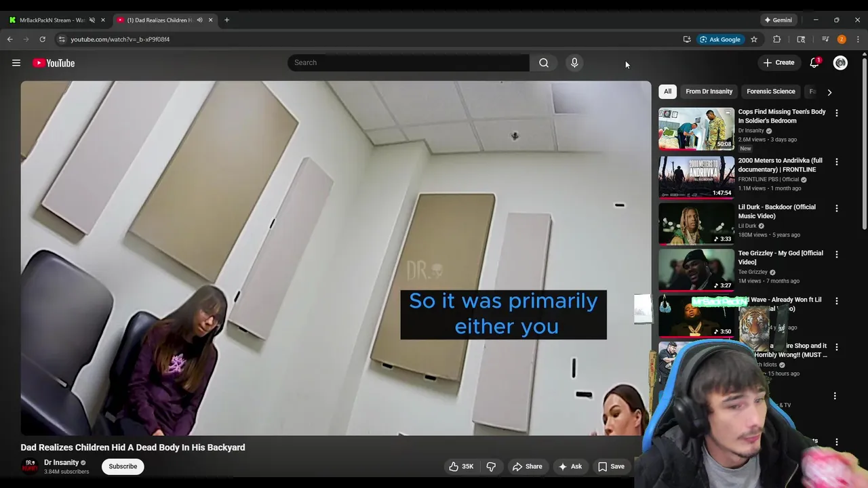The width and height of the screenshot is (868, 488).
Task: Close the MrBackPackN Stream tab
Action: coord(103,20)
